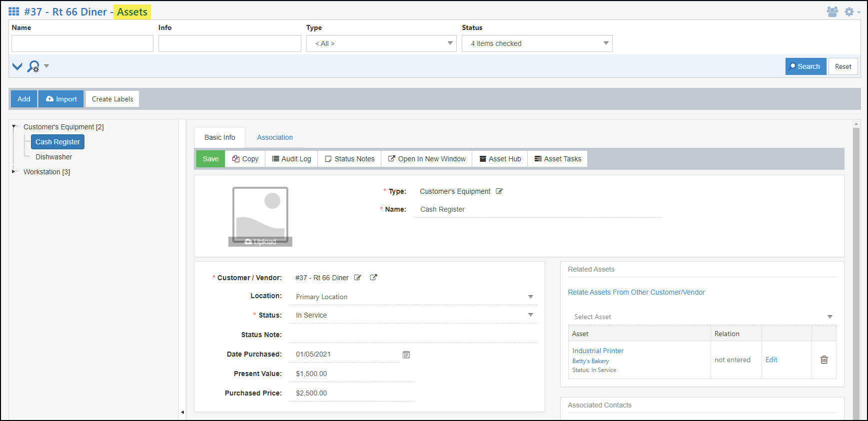Click the Purchased Price field
The height and width of the screenshot is (421, 868).
(x=352, y=393)
